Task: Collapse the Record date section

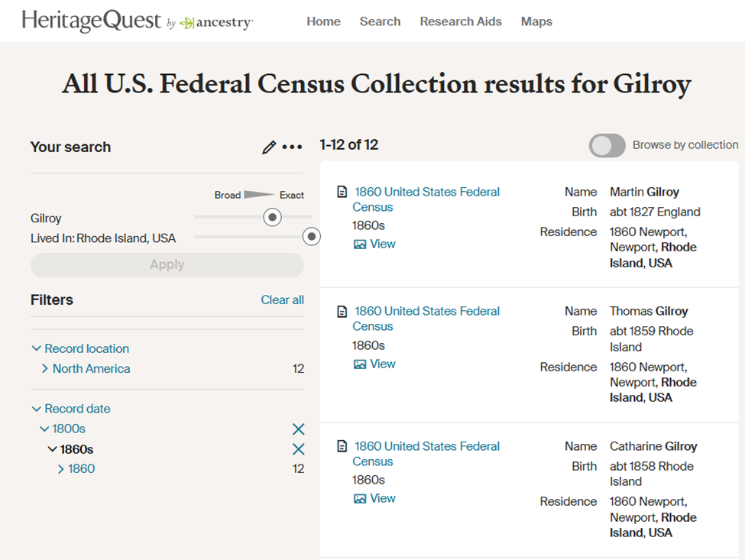Action: click(x=36, y=409)
